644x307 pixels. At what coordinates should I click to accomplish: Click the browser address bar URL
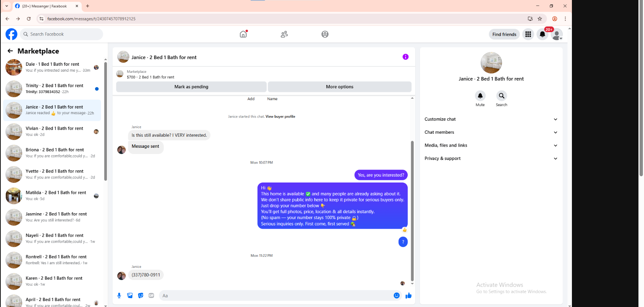(91, 19)
